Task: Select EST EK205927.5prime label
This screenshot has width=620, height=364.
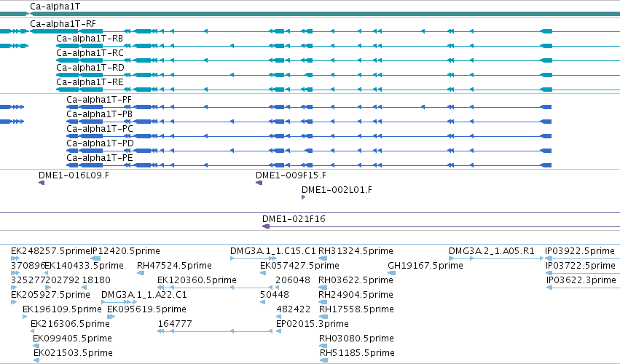Action: click(50, 295)
